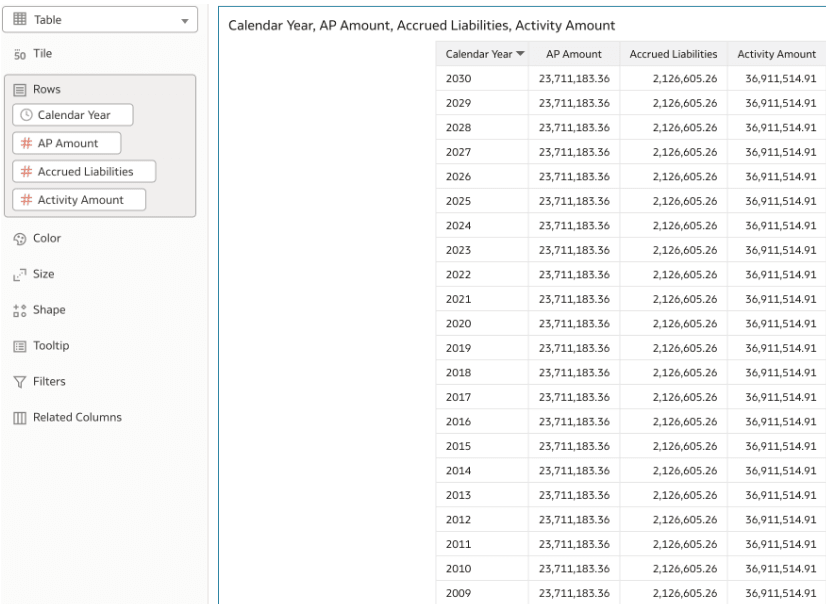This screenshot has width=826, height=604.
Task: Click the Shape section icon
Action: click(19, 311)
